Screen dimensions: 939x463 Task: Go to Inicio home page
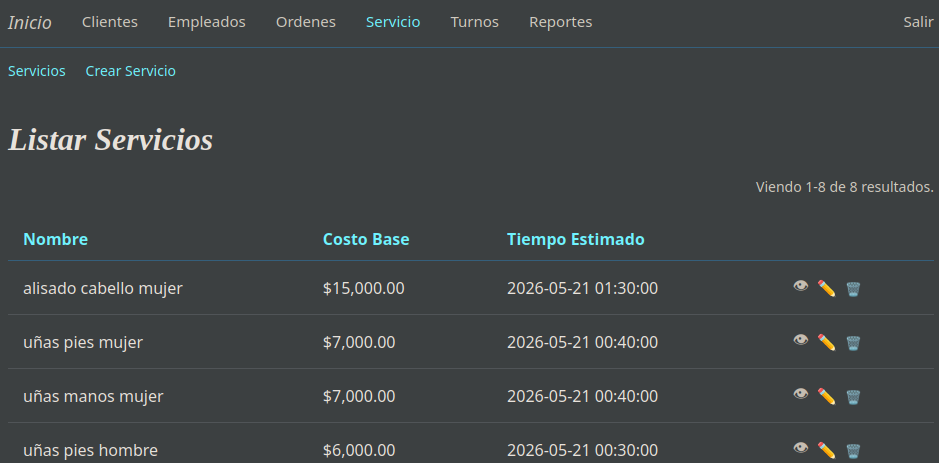click(29, 23)
